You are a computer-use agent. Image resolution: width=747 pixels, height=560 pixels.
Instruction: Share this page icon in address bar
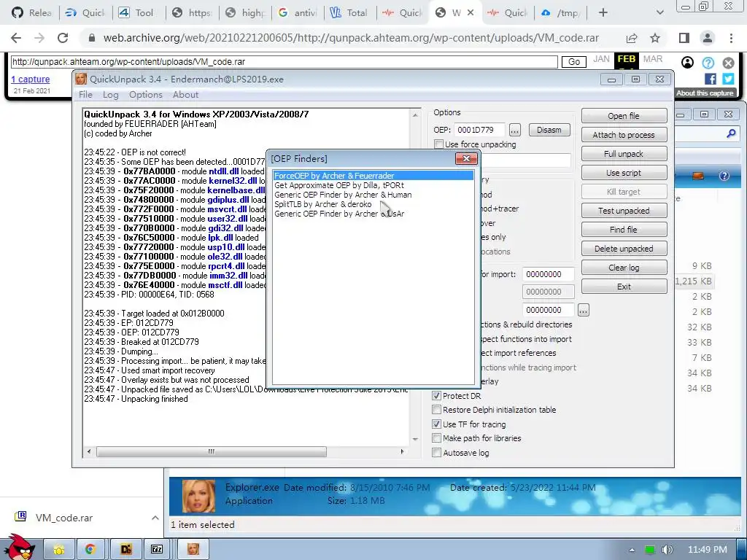[632, 38]
